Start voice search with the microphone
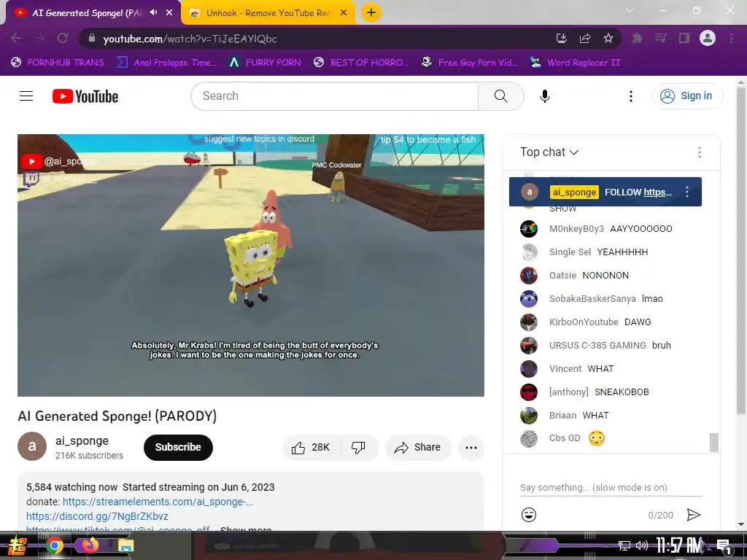Screen dimensions: 747x560 pyautogui.click(x=544, y=96)
